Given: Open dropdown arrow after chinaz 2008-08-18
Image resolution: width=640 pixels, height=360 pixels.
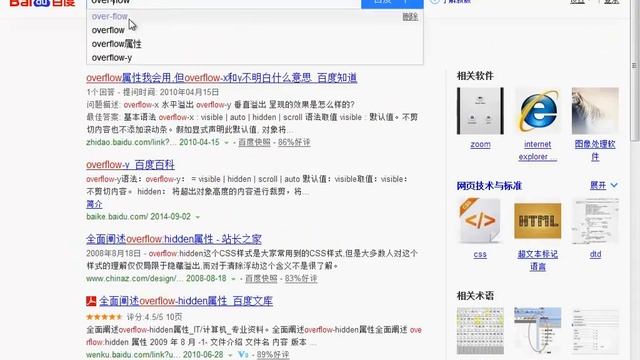Looking at the screenshot, I should pos(233,279).
